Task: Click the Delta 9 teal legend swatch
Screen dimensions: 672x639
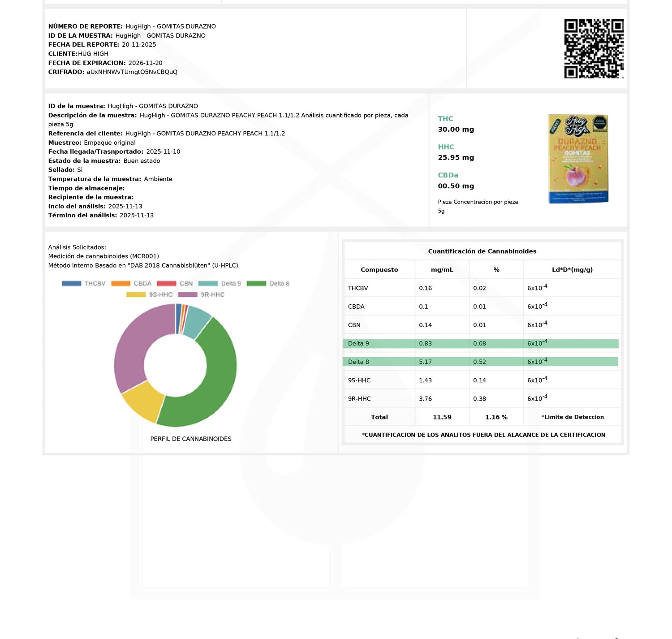Action: tap(208, 283)
